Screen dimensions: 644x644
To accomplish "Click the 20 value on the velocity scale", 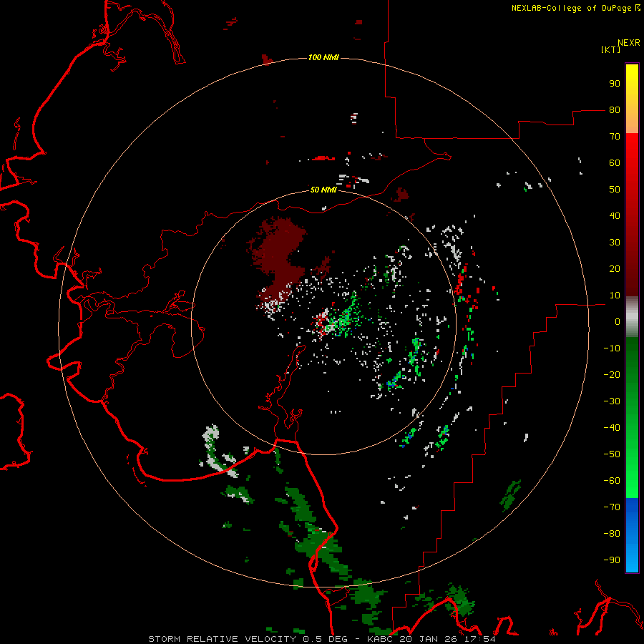I will (x=615, y=268).
